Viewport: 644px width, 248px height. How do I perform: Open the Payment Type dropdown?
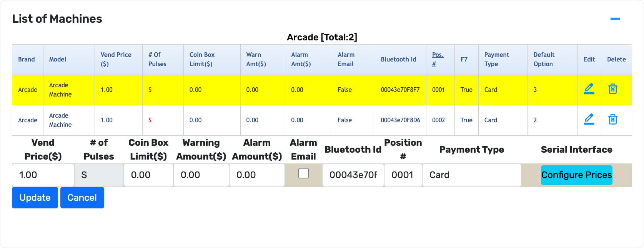pyautogui.click(x=471, y=175)
